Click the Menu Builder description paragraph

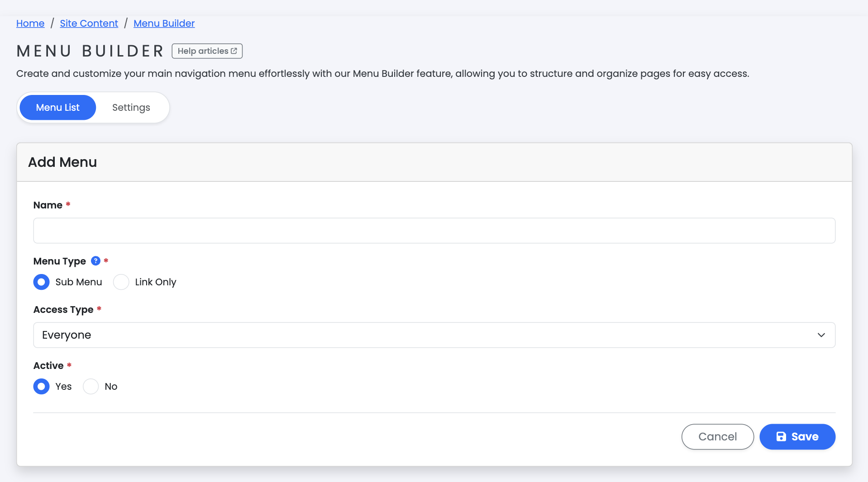tap(383, 74)
